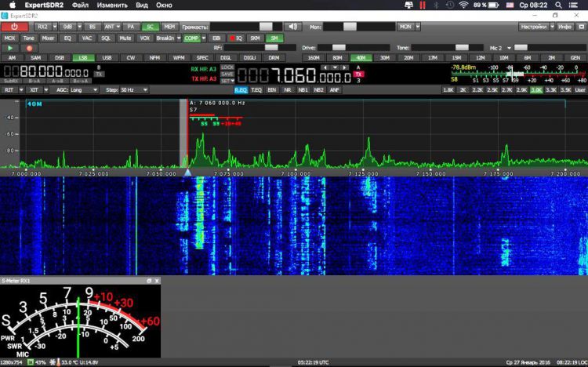This screenshot has width=588, height=367.
Task: Expand the BreakIn dropdown arrow
Action: coord(179,38)
